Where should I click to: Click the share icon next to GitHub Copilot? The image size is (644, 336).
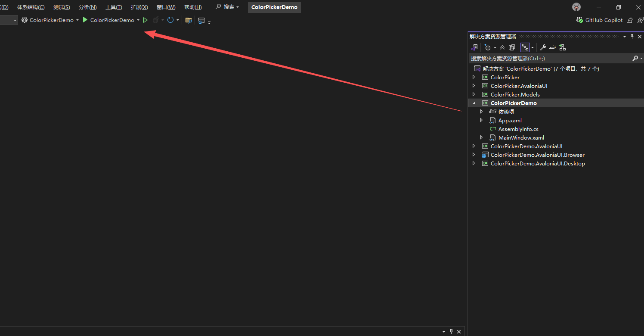(630, 20)
